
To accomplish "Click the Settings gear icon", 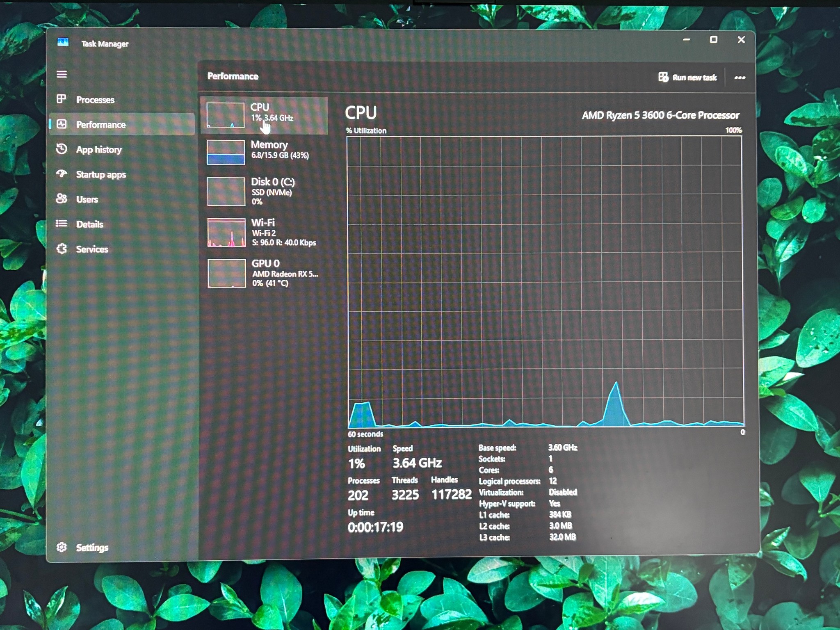I will 62,547.
